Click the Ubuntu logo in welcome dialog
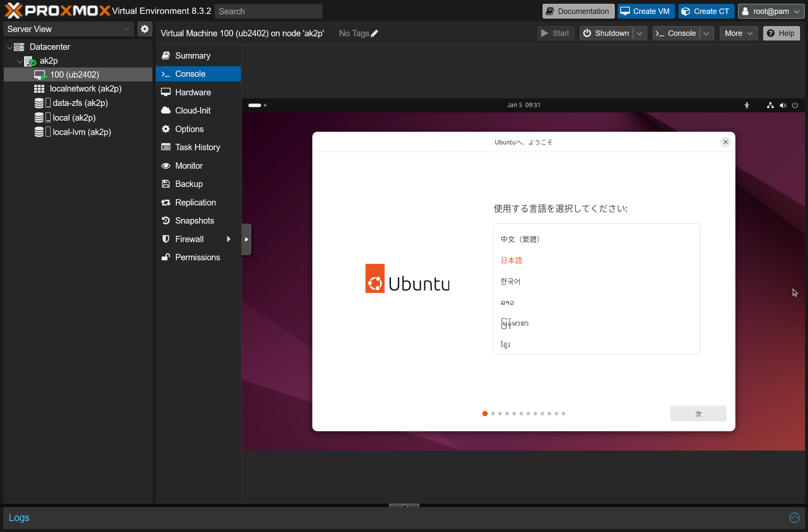This screenshot has height=532, width=808. (x=408, y=279)
